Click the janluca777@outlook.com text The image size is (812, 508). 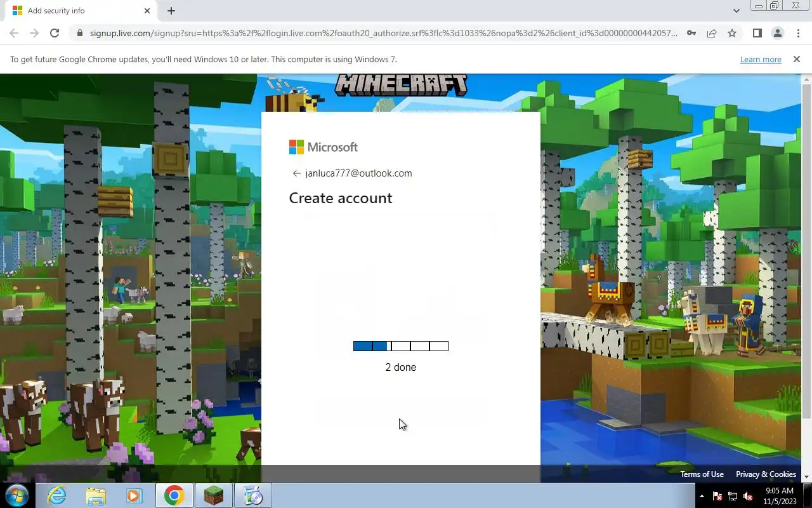[x=358, y=173]
